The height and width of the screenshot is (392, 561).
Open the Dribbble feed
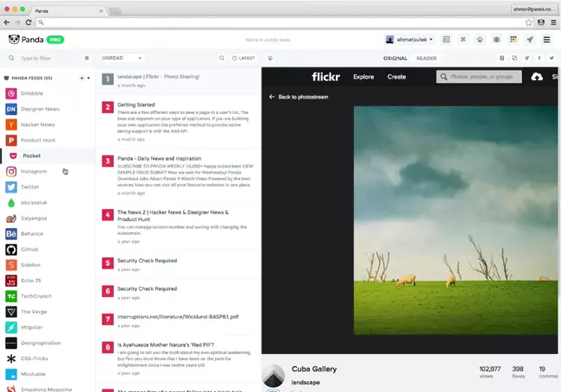click(x=31, y=93)
